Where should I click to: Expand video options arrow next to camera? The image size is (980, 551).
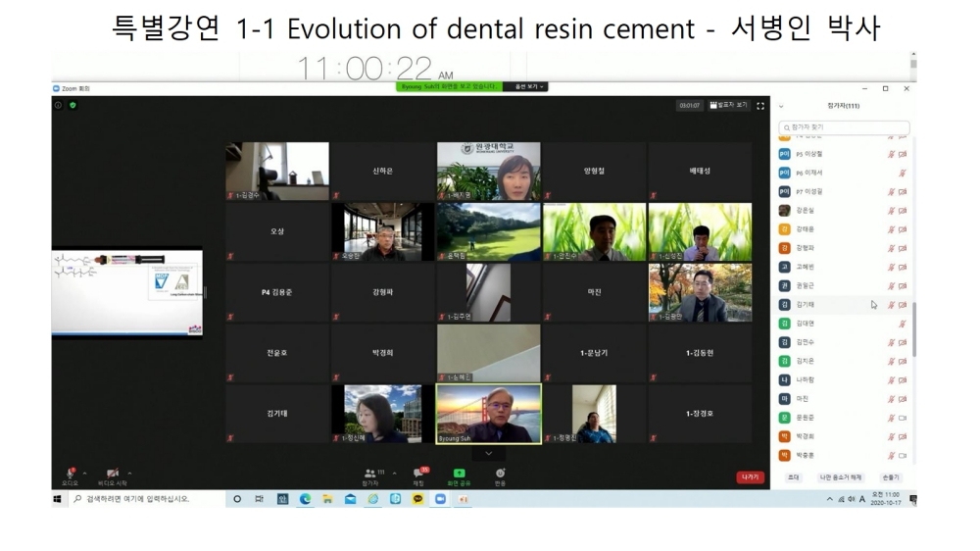[129, 473]
